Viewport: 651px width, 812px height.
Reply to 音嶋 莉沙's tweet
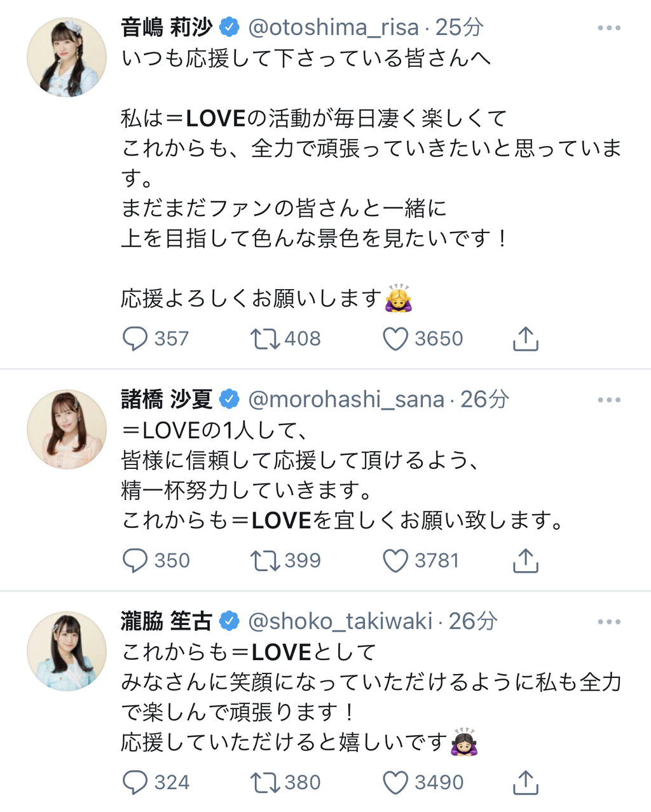[x=135, y=339]
